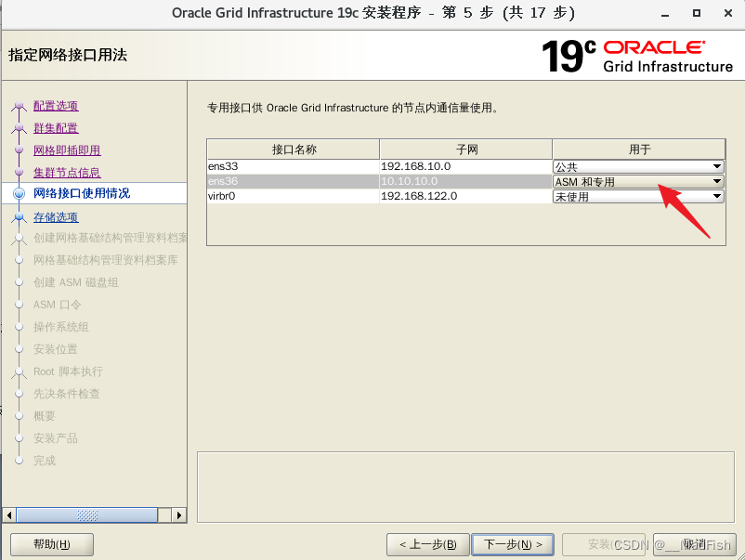Viewport: 745px width, 560px height.
Task: Click the sidebar horizontal scrollbar thumb
Action: 87,515
